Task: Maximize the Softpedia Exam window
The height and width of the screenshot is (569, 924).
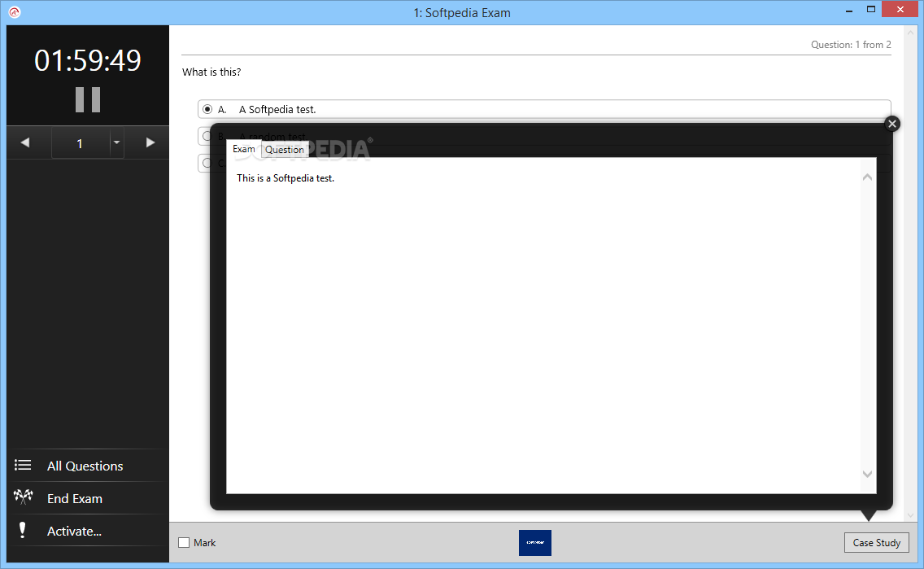Action: tap(871, 10)
